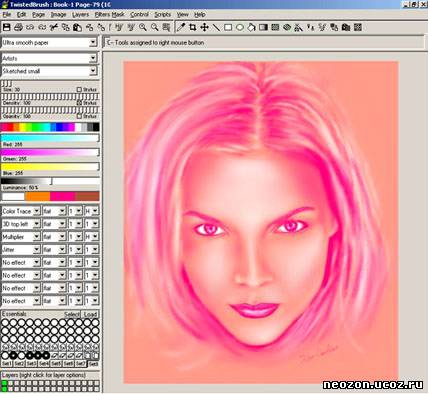This screenshot has height=394, width=428.
Task: Select the Rectangle tool
Action: 228,27
